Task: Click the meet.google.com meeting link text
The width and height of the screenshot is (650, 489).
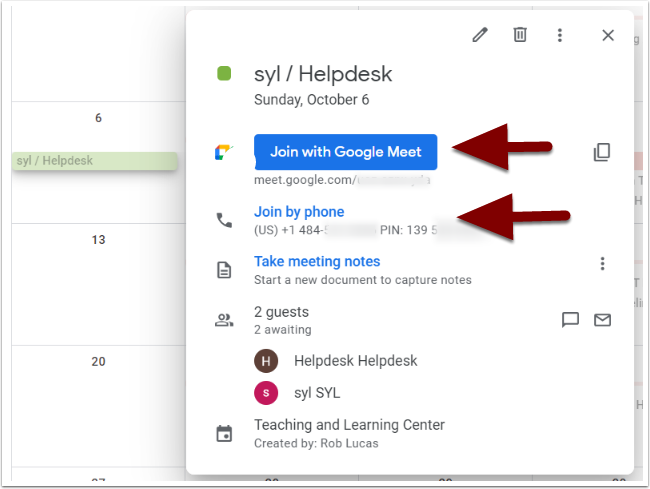Action: (x=342, y=180)
